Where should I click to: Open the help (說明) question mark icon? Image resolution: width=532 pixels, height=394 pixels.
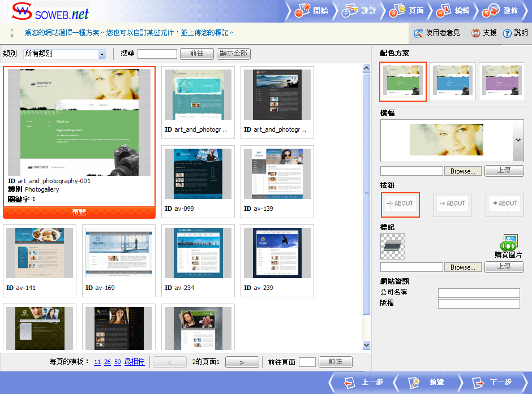click(x=507, y=33)
